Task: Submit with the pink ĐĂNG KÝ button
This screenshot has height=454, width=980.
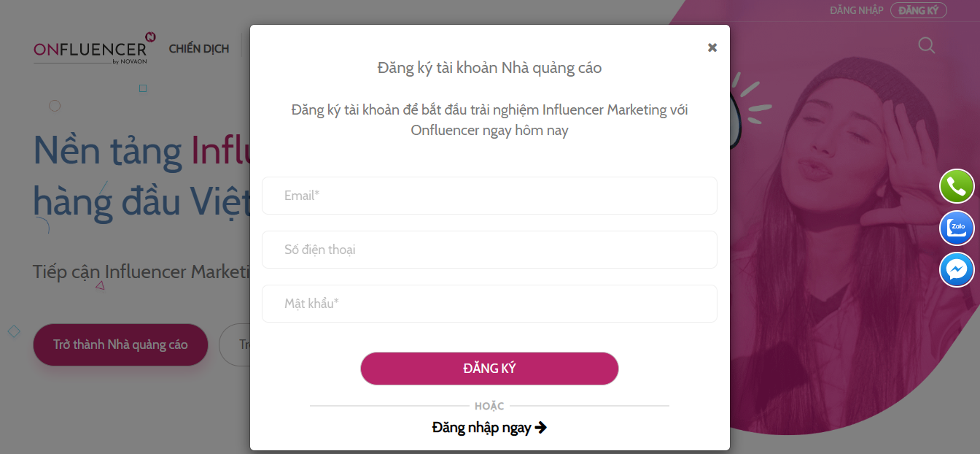Action: point(489,369)
